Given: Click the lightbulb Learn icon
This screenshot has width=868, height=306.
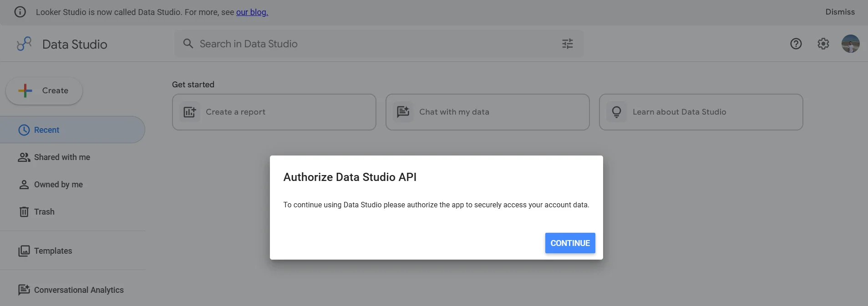Looking at the screenshot, I should coord(616,112).
